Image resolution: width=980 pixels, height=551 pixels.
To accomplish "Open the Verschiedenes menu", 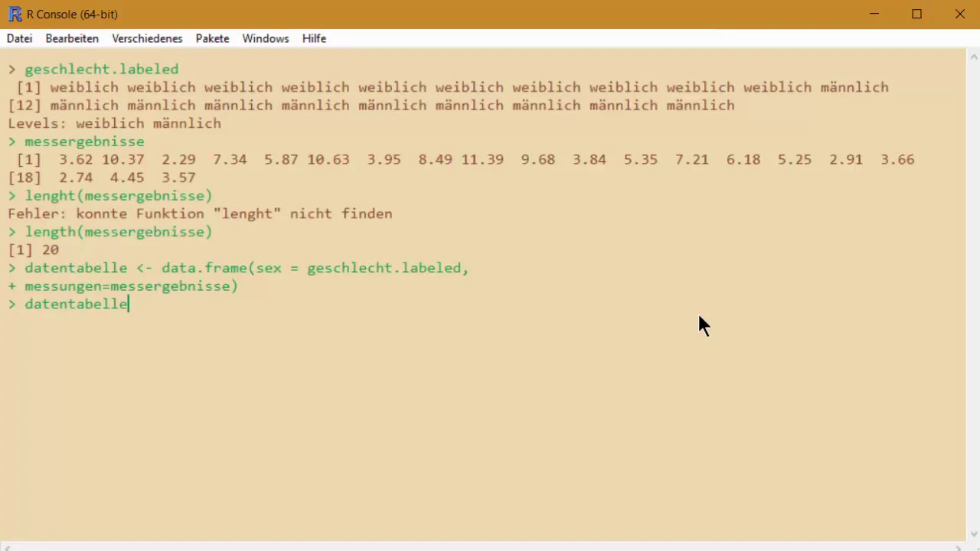I will 147,38.
